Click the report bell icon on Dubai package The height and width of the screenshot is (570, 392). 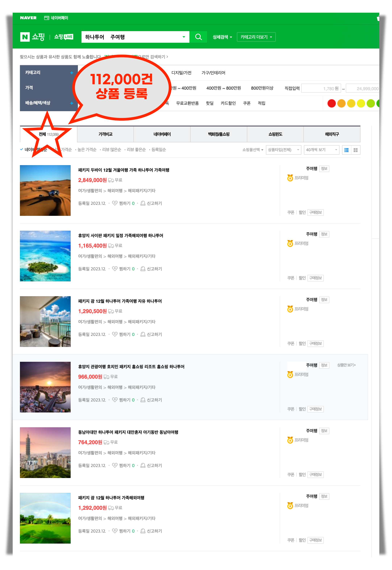pyautogui.click(x=143, y=203)
